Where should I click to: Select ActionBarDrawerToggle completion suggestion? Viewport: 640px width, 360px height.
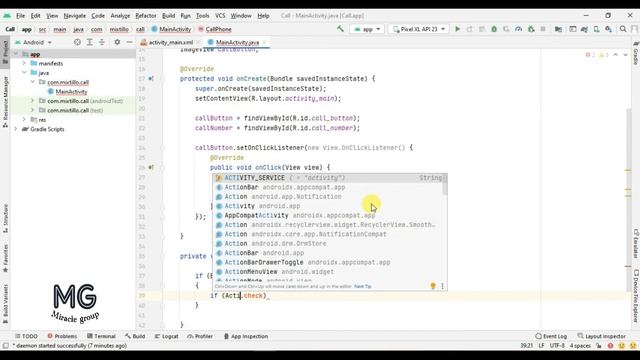[329, 262]
